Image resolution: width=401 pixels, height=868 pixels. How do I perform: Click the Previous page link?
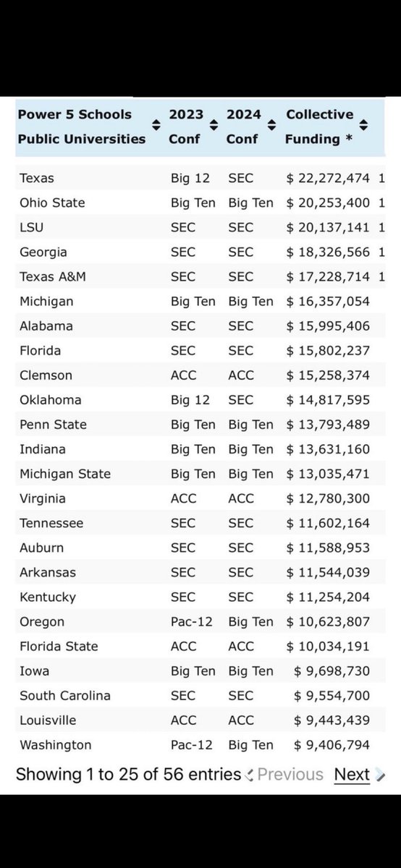tap(290, 775)
